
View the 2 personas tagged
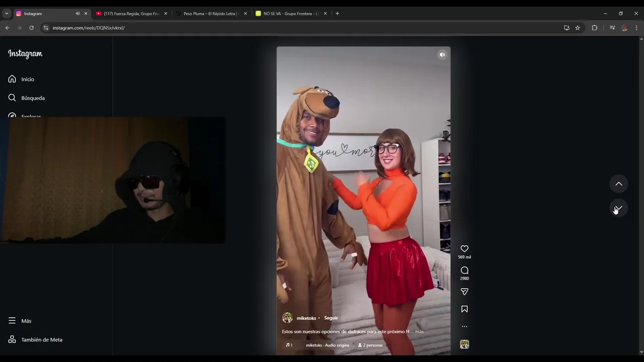[x=370, y=345]
